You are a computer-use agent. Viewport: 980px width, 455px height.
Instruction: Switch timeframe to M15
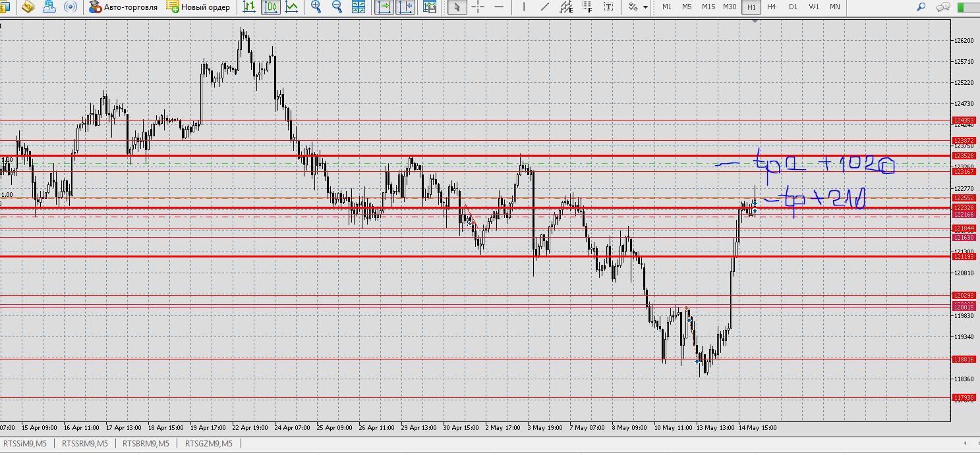coord(708,7)
